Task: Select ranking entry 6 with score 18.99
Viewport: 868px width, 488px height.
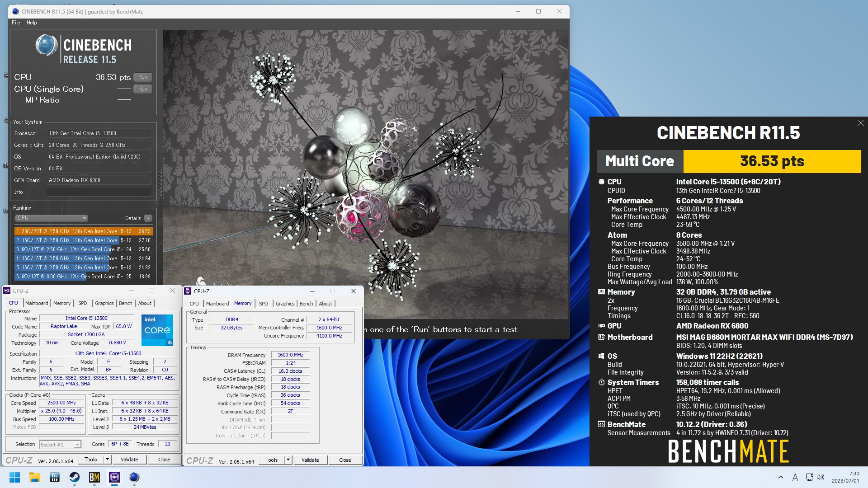Action: click(x=83, y=277)
